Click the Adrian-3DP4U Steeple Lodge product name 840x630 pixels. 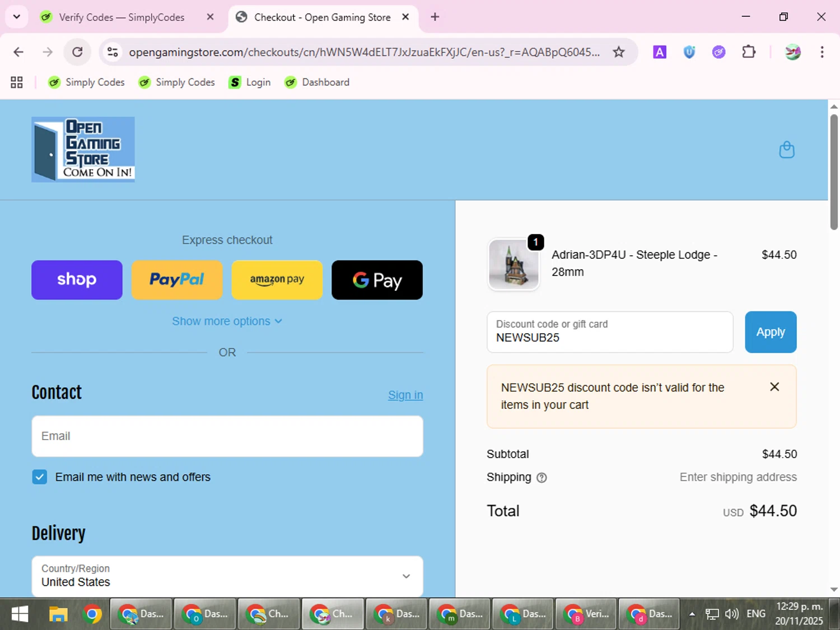[634, 263]
